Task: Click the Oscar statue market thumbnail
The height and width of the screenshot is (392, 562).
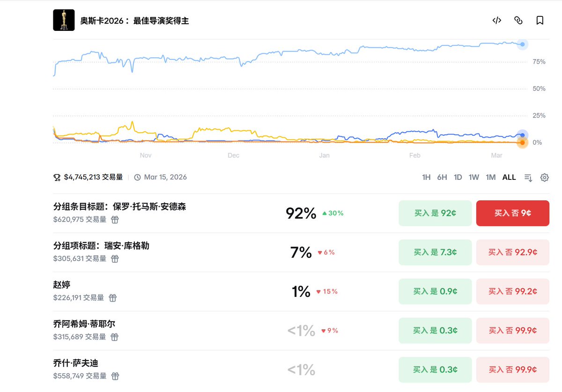Action: [64, 20]
